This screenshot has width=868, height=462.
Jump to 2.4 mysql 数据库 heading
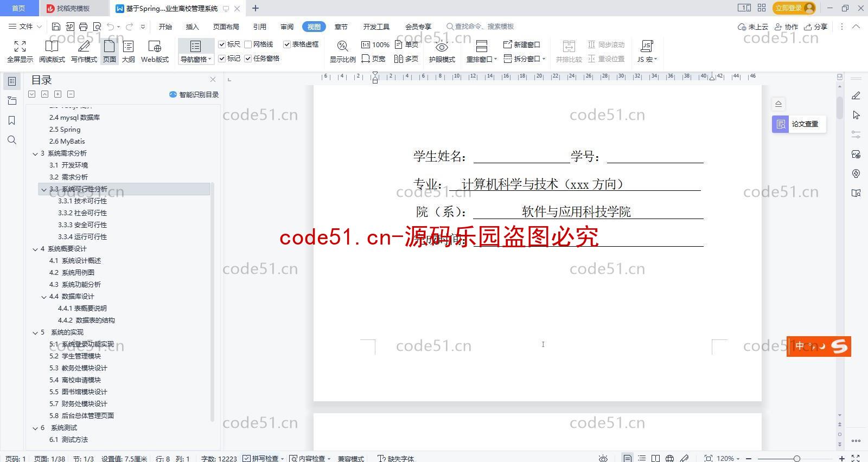click(74, 118)
